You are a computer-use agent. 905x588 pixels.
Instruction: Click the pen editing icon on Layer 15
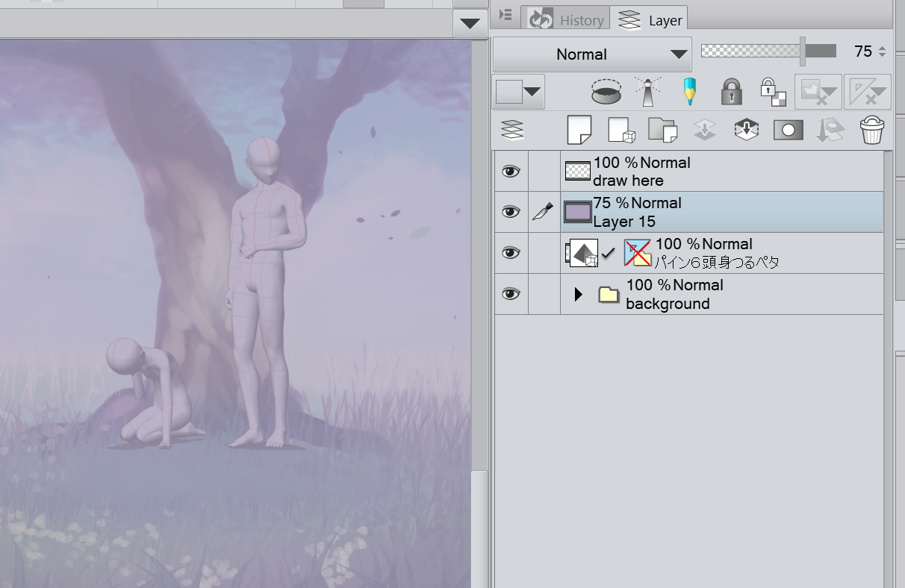543,212
